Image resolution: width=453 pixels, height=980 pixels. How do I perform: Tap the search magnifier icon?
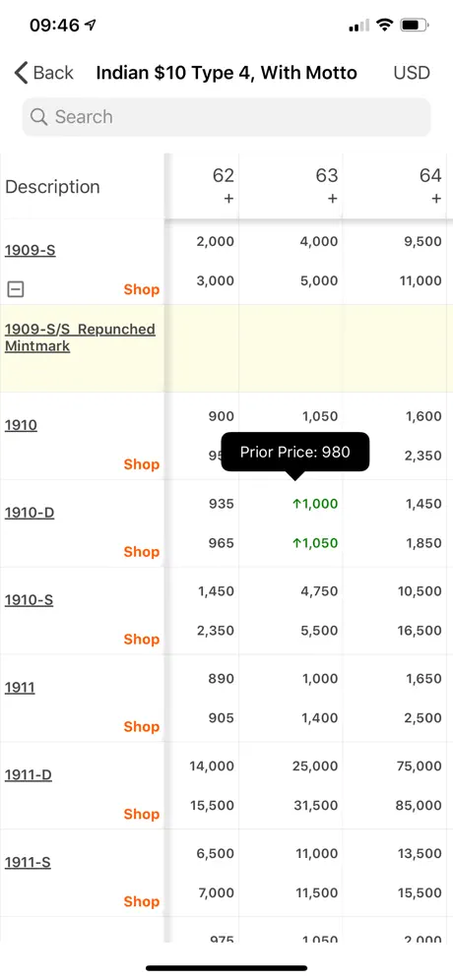[38, 117]
